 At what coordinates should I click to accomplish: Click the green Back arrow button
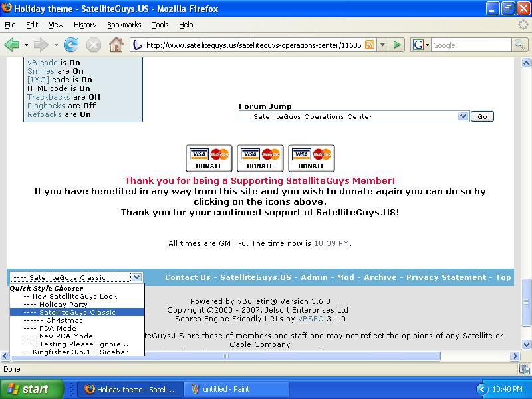[x=12, y=45]
